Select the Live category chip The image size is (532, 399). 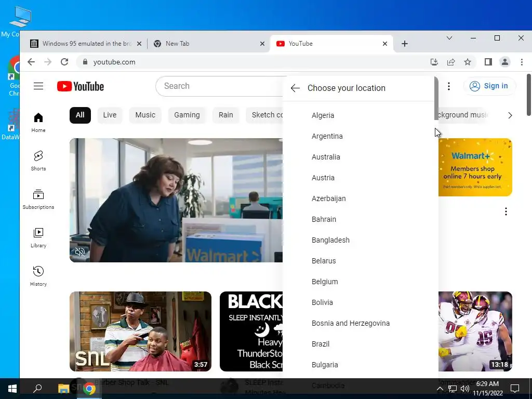point(110,115)
